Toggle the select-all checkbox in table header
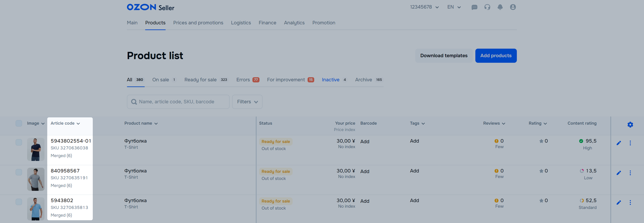The height and width of the screenshot is (223, 644). [x=19, y=123]
